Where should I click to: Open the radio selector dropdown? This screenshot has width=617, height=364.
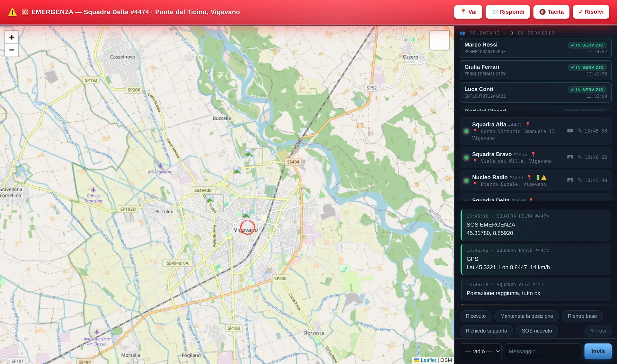481,351
